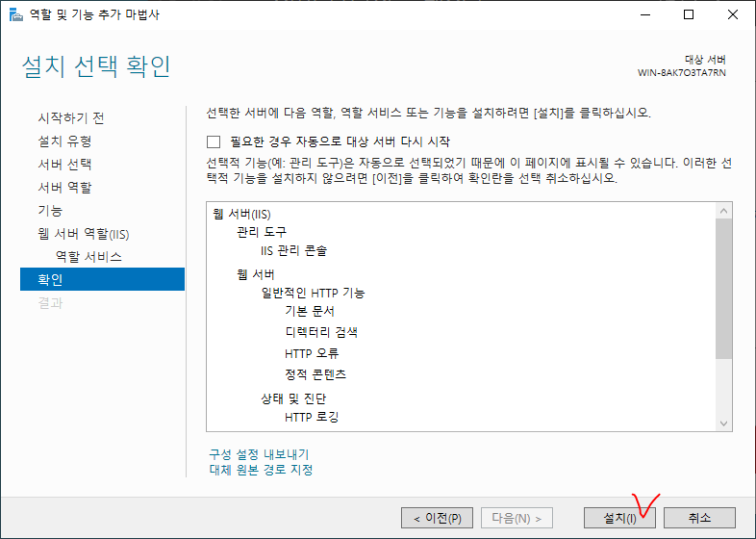Image resolution: width=756 pixels, height=539 pixels.
Task: Select 관리 도구 entry in the list
Action: tap(262, 232)
